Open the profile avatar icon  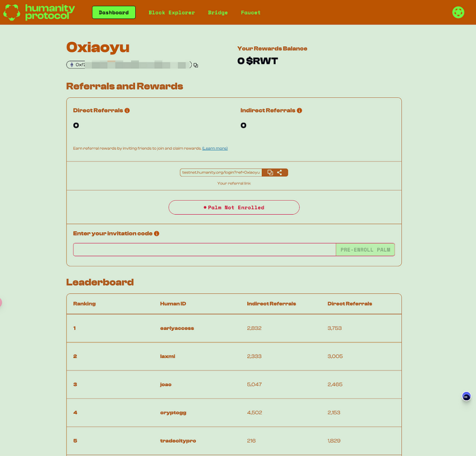pyautogui.click(x=458, y=12)
